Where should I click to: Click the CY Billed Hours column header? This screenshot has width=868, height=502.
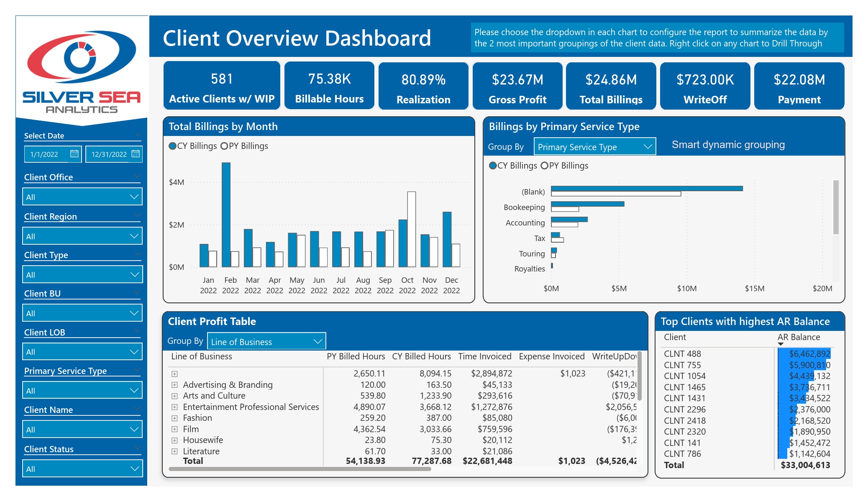421,356
